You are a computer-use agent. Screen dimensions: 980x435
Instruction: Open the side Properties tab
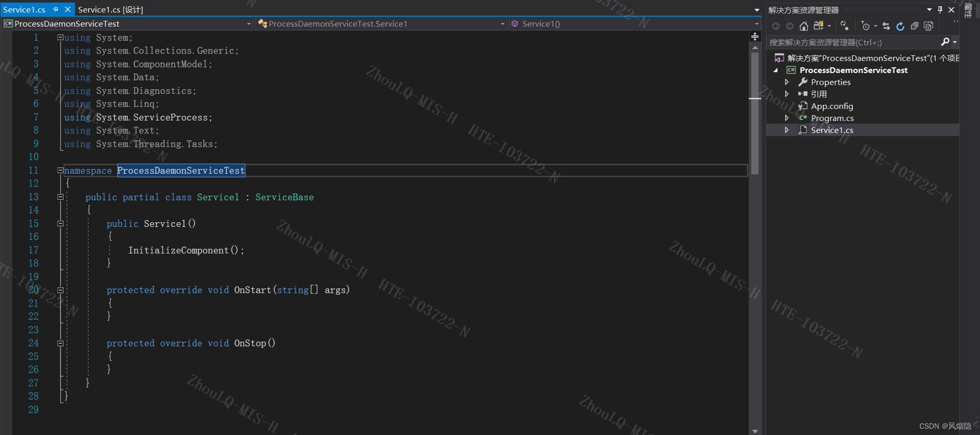pyautogui.click(x=968, y=10)
